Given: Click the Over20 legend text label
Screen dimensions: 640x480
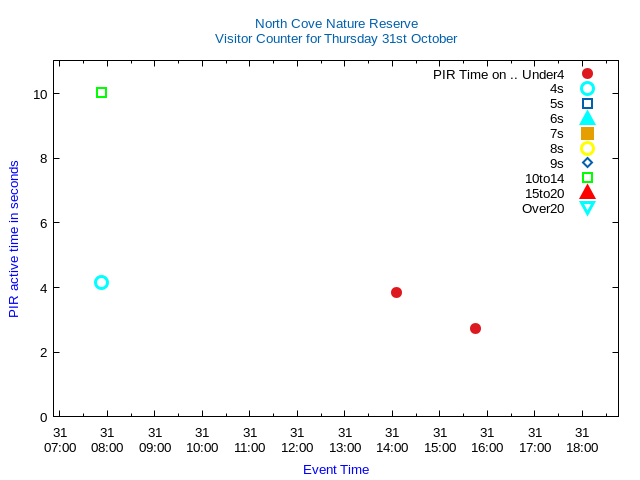Looking at the screenshot, I should (x=543, y=208).
